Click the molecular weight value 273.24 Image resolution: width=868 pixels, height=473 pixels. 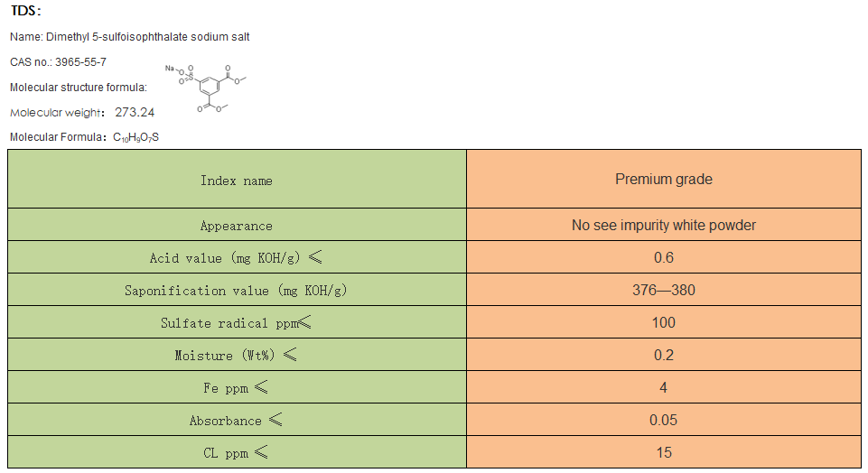(x=135, y=112)
